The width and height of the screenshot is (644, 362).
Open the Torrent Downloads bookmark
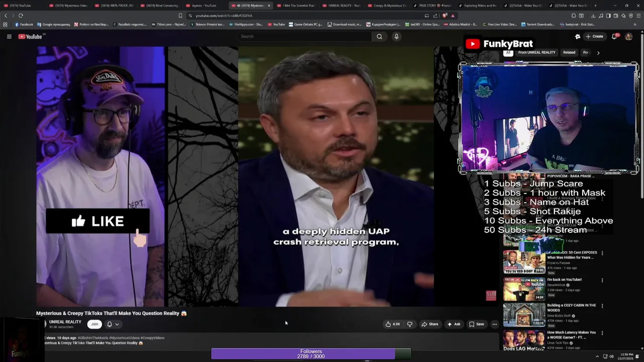tap(537, 24)
